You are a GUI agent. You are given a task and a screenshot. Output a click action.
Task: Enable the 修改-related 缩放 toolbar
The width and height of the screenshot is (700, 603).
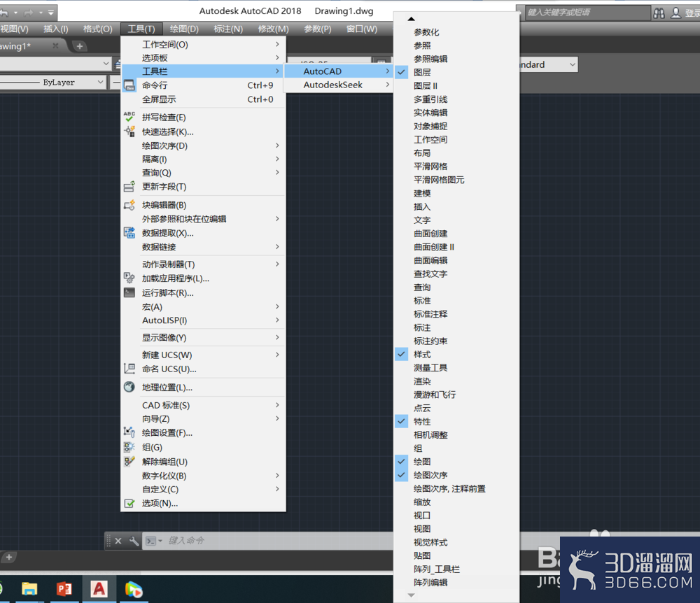click(x=456, y=502)
